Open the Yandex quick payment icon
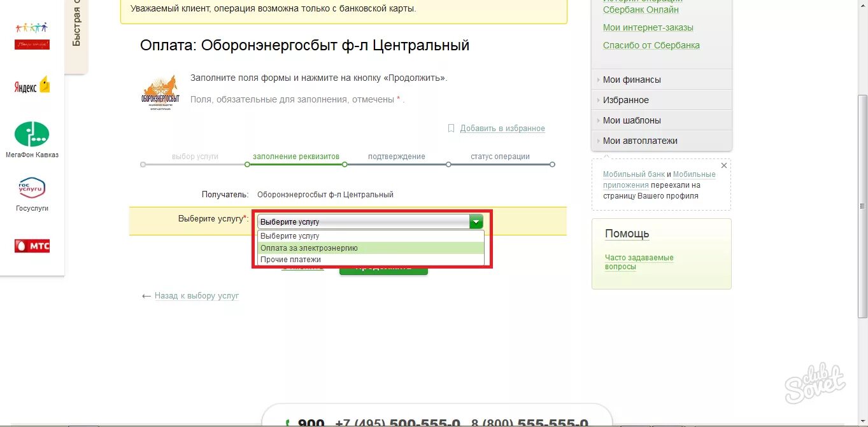868x427 pixels. (x=32, y=85)
